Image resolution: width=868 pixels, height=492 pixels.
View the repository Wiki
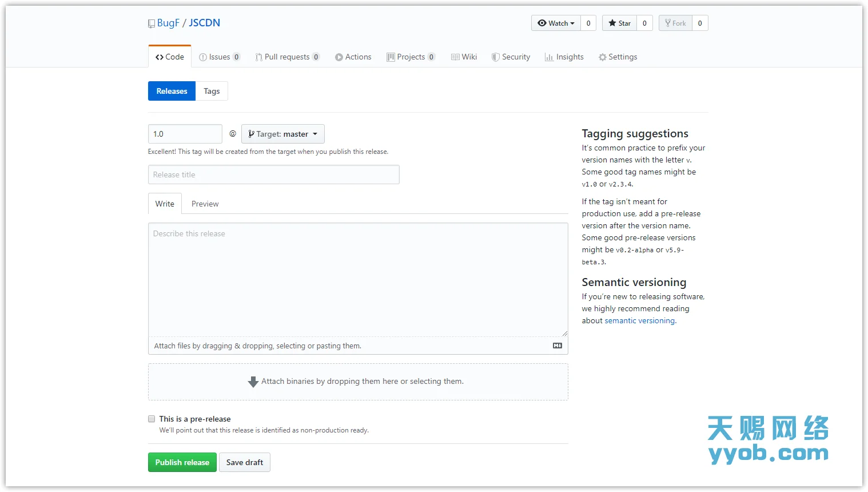(x=464, y=57)
